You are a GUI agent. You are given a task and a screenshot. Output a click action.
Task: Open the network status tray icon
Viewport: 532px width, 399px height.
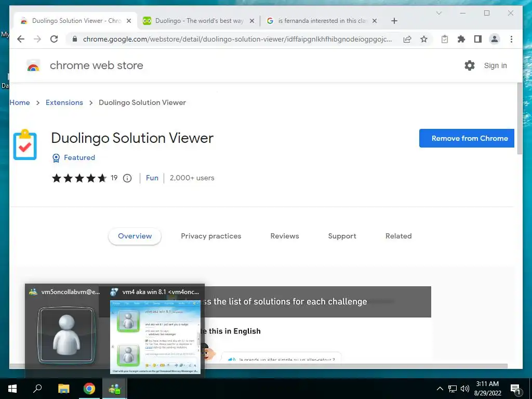(x=453, y=389)
